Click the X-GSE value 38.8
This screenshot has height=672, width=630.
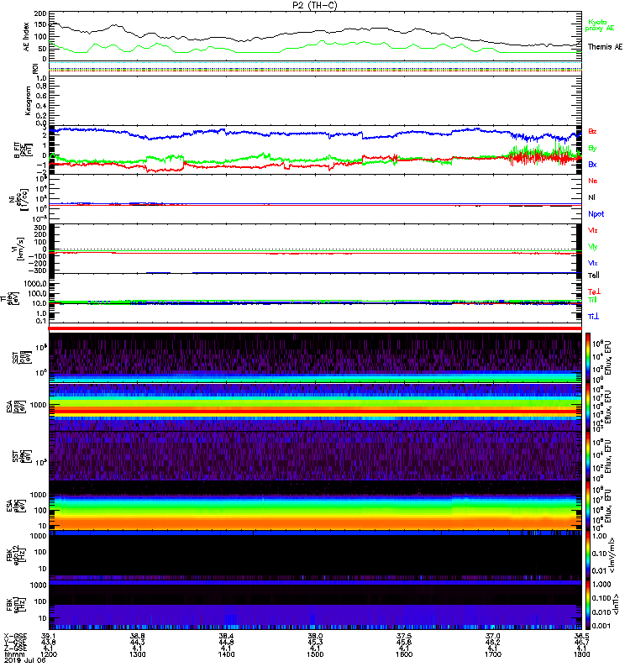138,637
